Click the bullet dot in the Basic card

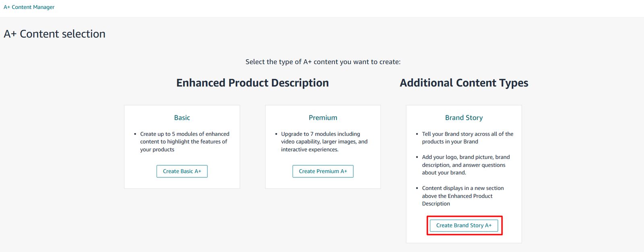(x=135, y=134)
